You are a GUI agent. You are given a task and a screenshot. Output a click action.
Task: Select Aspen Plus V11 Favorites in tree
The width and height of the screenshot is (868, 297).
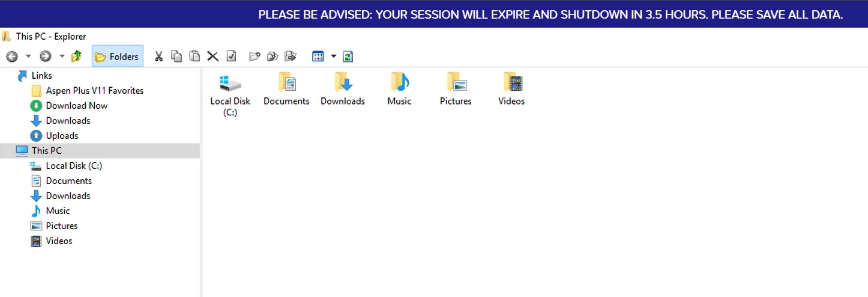click(x=94, y=91)
